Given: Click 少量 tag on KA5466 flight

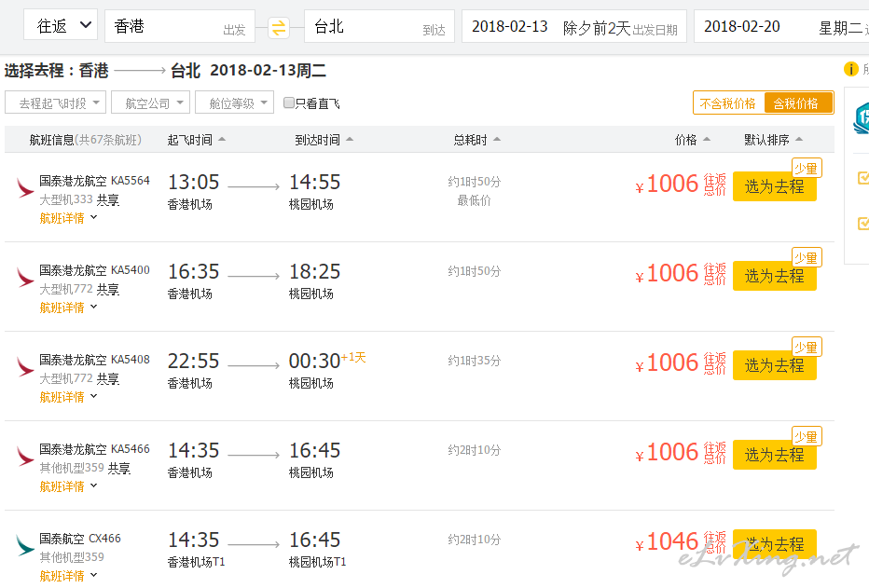Looking at the screenshot, I should (807, 437).
